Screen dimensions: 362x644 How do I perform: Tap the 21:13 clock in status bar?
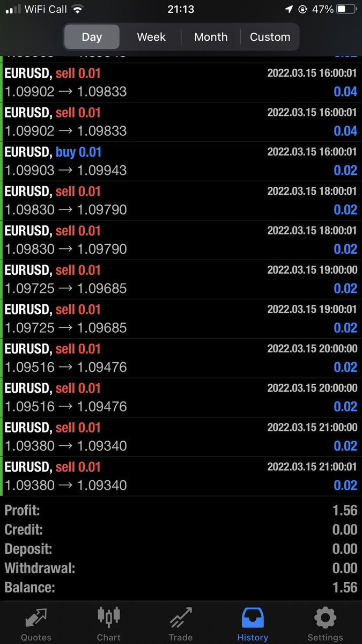(181, 9)
